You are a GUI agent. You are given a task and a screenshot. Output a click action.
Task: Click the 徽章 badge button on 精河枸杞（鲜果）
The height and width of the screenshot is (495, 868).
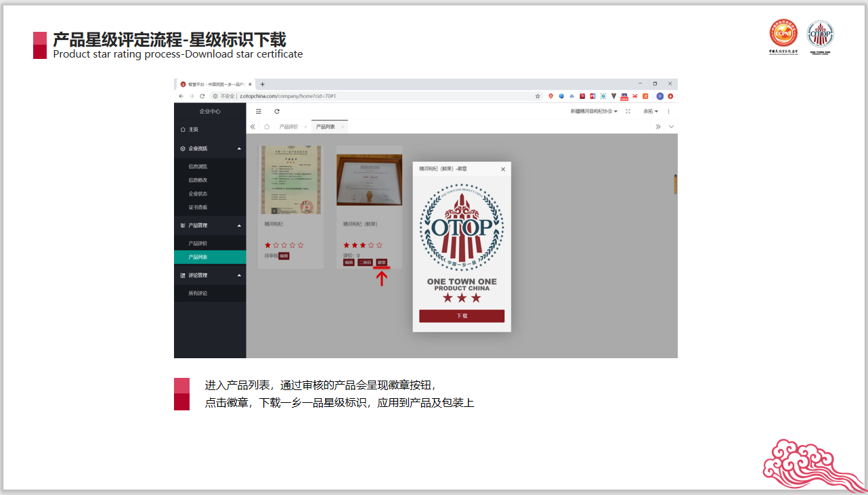[382, 262]
